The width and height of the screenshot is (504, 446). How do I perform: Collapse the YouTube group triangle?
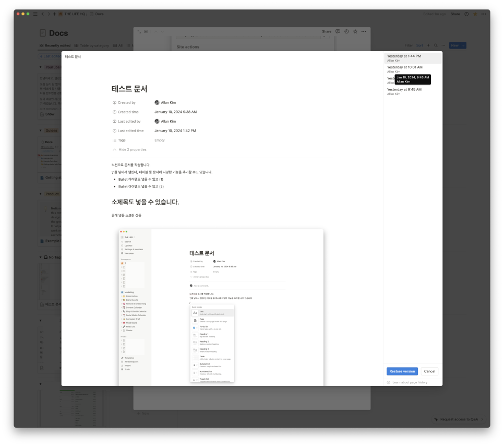pos(41,67)
